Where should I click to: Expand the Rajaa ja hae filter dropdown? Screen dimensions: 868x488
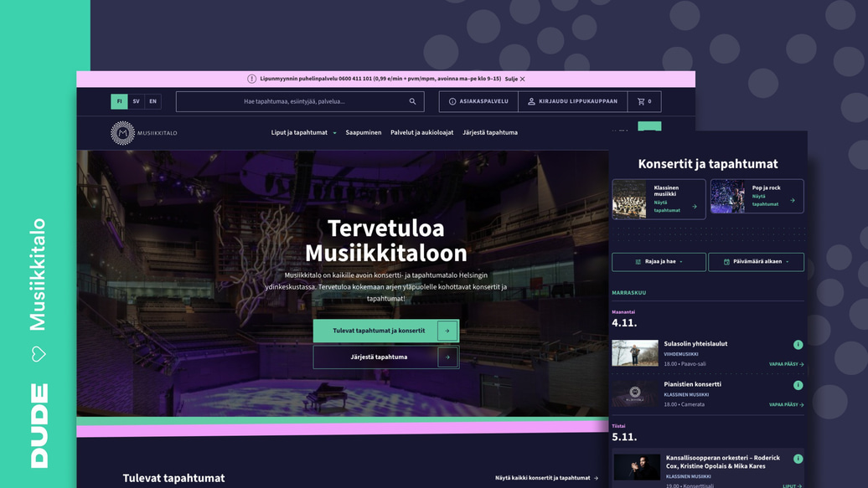tap(659, 262)
